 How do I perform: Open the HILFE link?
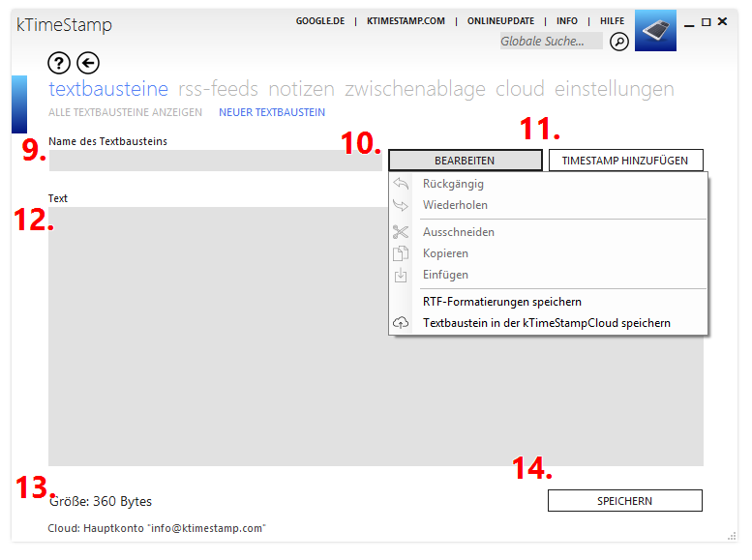612,21
